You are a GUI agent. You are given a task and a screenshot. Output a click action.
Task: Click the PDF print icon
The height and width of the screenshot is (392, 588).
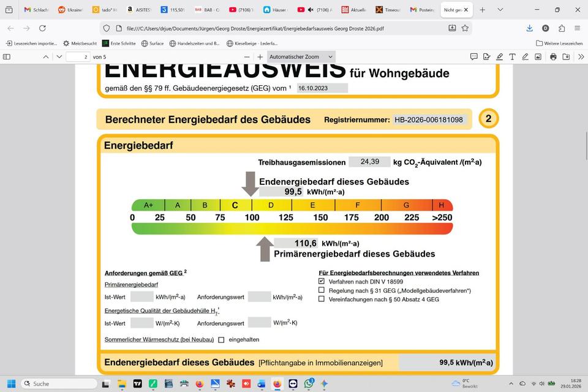pyautogui.click(x=553, y=56)
